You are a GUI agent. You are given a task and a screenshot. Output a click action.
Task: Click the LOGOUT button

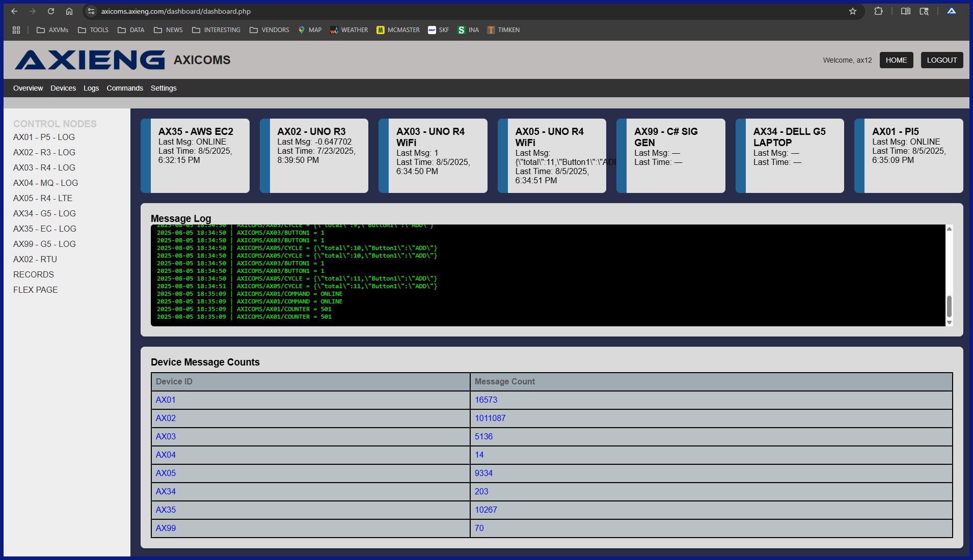click(x=940, y=60)
